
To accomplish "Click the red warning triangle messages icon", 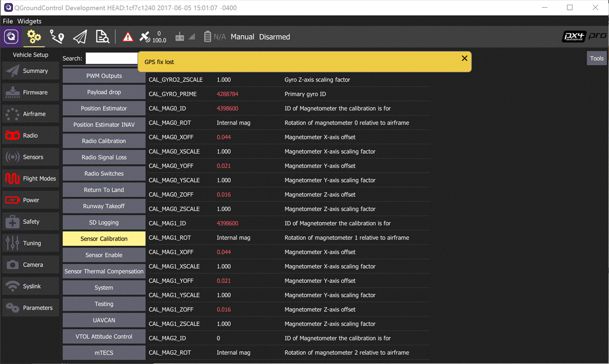I will coord(128,37).
